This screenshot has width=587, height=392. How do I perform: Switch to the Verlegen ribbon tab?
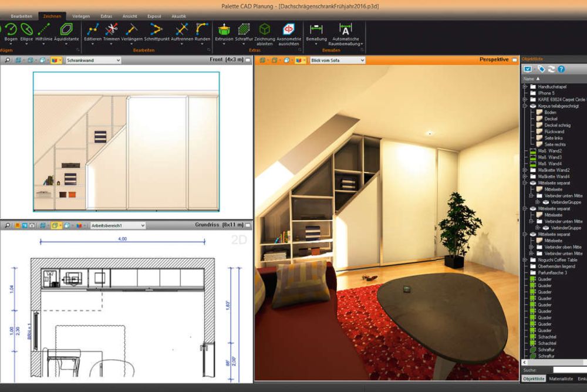click(81, 16)
